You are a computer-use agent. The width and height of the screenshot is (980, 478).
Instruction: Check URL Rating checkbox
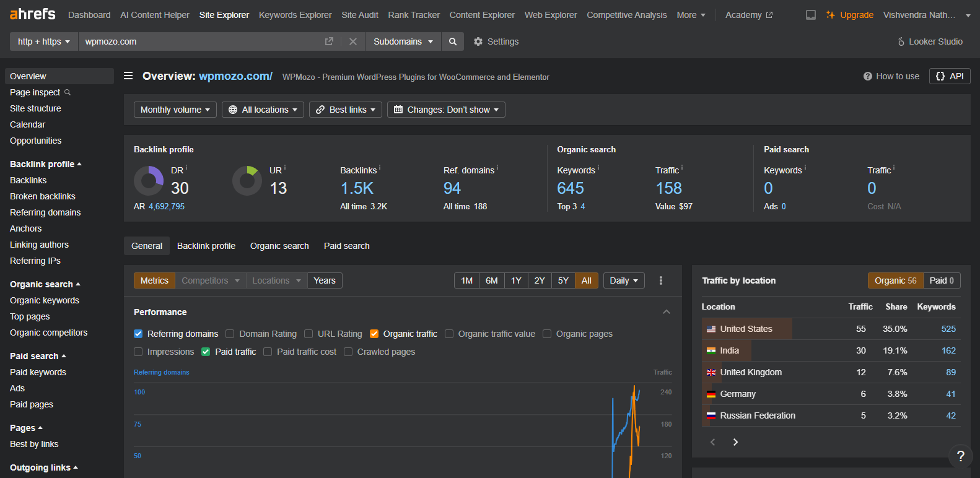click(308, 334)
